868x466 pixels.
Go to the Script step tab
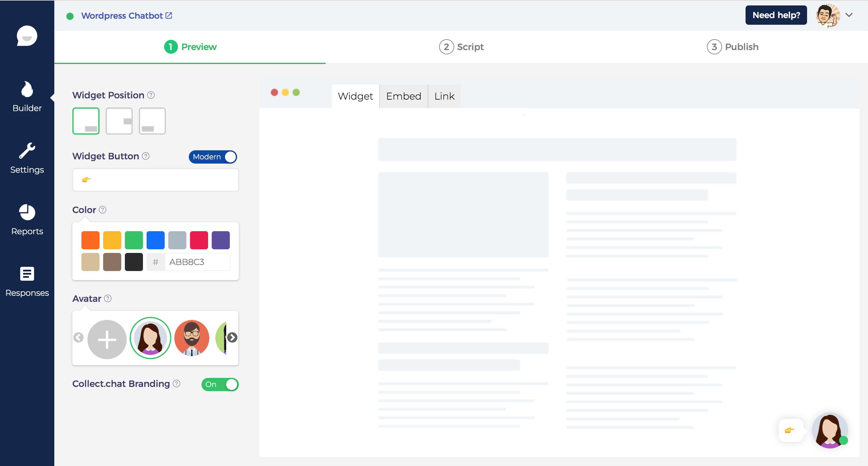click(x=461, y=47)
